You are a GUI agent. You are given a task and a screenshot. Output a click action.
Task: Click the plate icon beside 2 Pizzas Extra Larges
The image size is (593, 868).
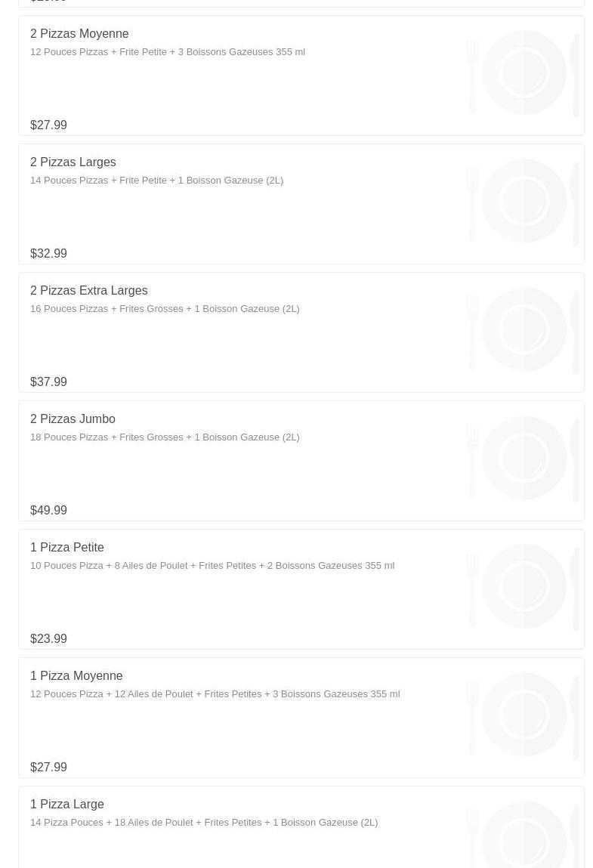[524, 330]
